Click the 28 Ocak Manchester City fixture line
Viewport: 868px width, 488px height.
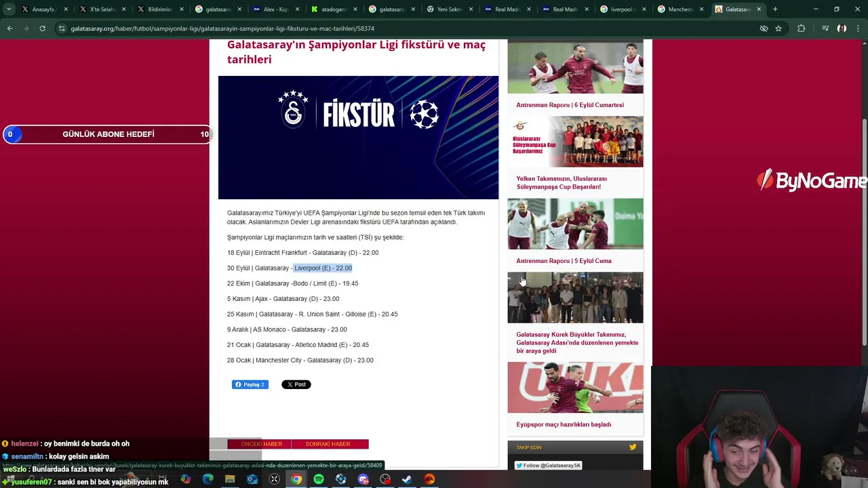[300, 361]
